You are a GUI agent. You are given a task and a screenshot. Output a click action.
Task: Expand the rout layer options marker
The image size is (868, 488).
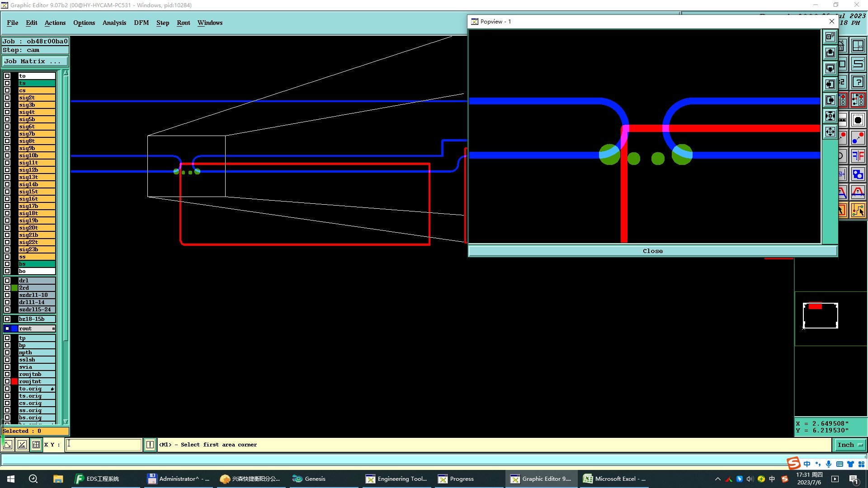(53, 328)
